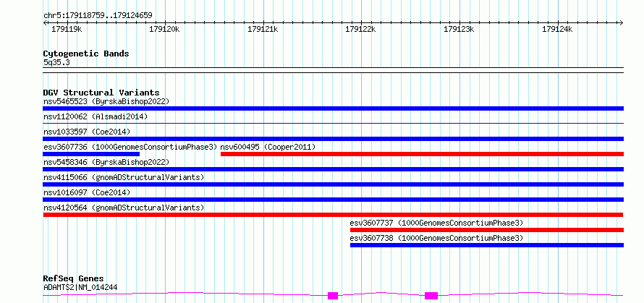Image resolution: width=644 pixels, height=303 pixels.
Task: Click ADAMTS2|NM_014244 gene label
Action: [80, 287]
